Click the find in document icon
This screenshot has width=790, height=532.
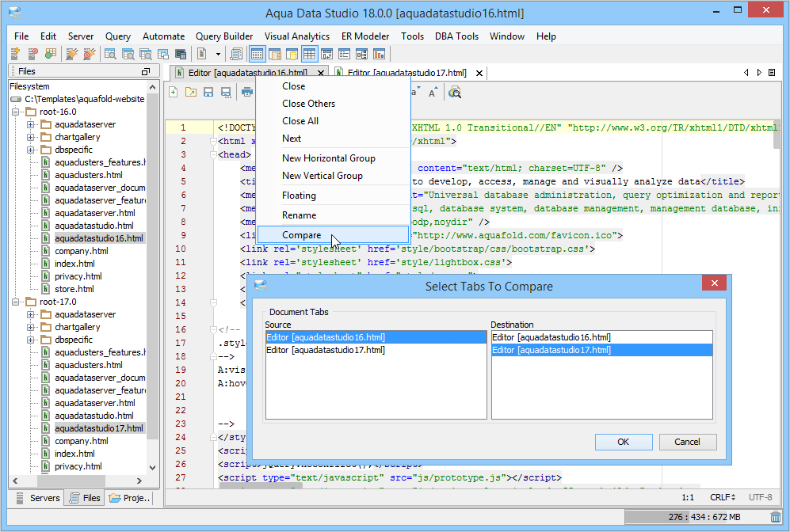click(454, 93)
